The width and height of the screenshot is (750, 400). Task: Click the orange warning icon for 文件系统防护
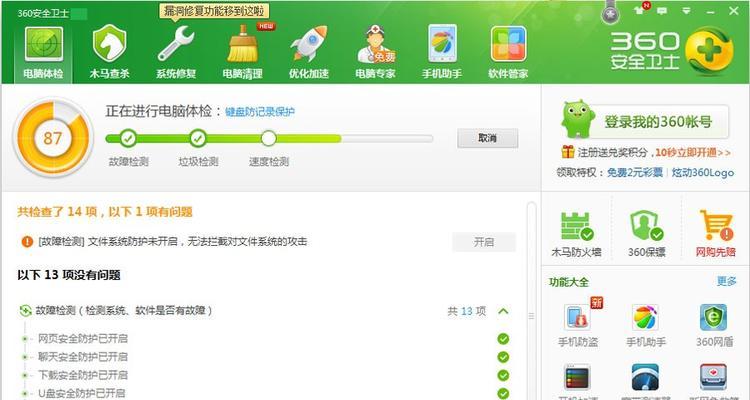(27, 242)
